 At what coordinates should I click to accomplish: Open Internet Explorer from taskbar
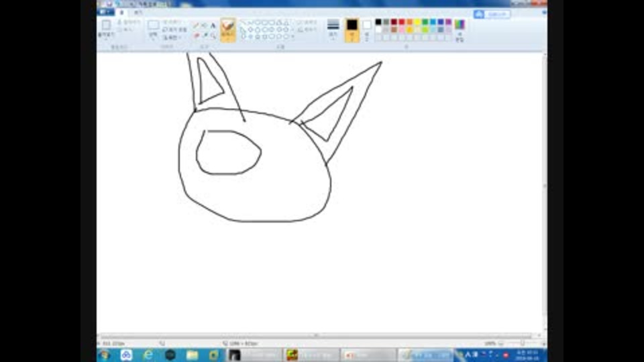pyautogui.click(x=148, y=355)
